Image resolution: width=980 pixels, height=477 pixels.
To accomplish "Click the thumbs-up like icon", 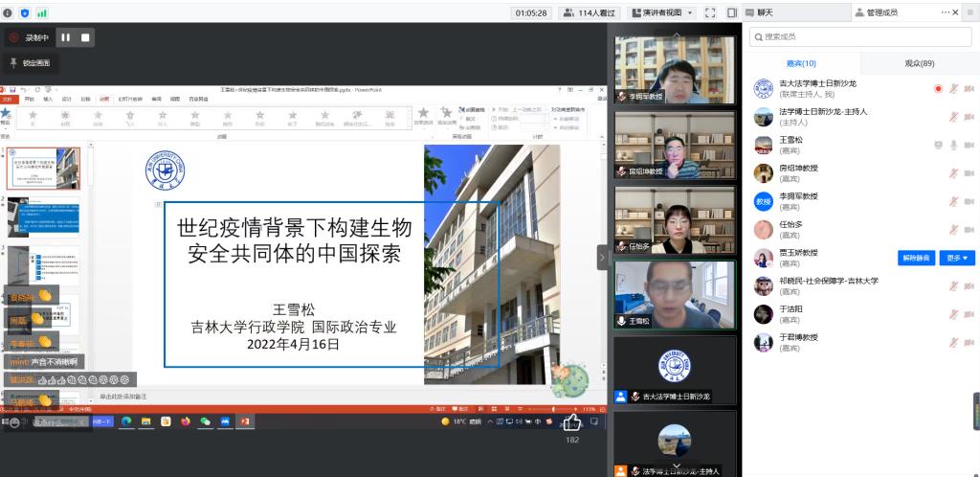I will point(572,422).
